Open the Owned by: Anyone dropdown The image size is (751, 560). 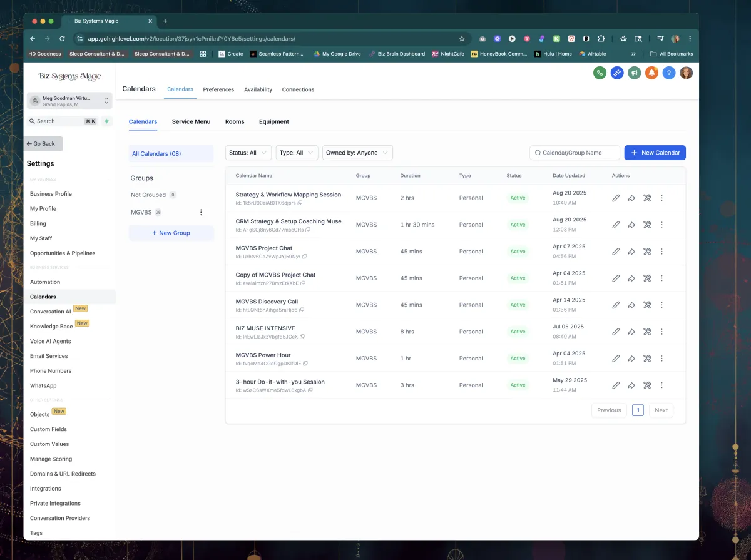[x=357, y=153]
